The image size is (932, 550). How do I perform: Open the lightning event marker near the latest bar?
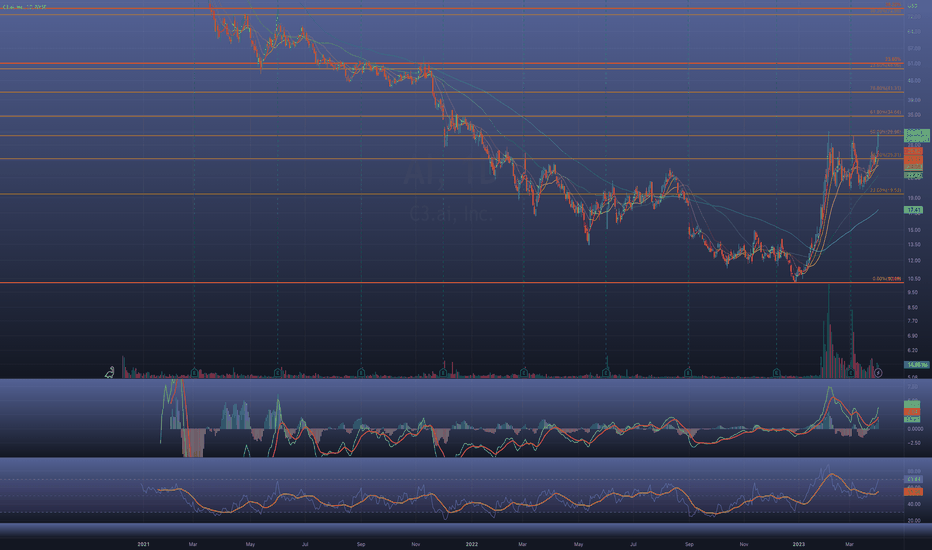[879, 373]
